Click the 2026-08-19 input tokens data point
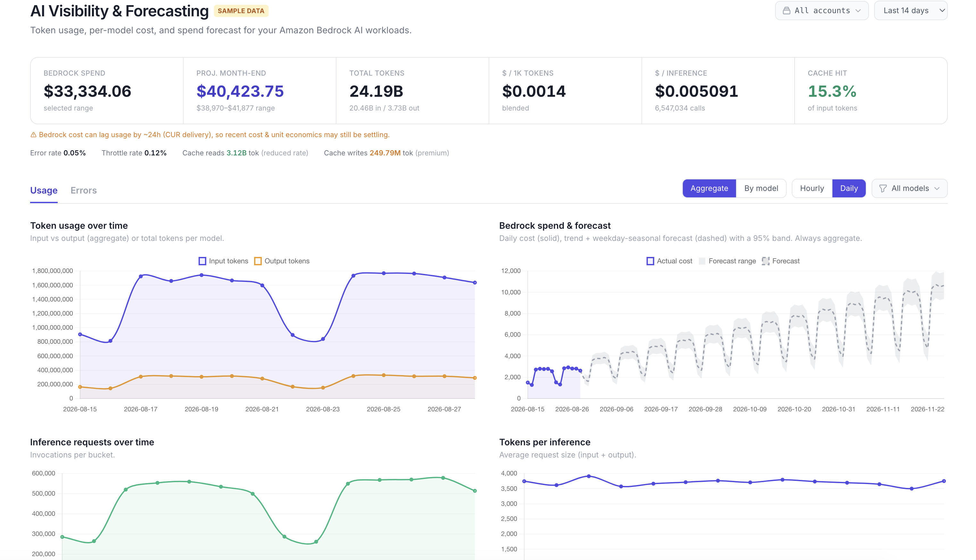 click(x=202, y=276)
